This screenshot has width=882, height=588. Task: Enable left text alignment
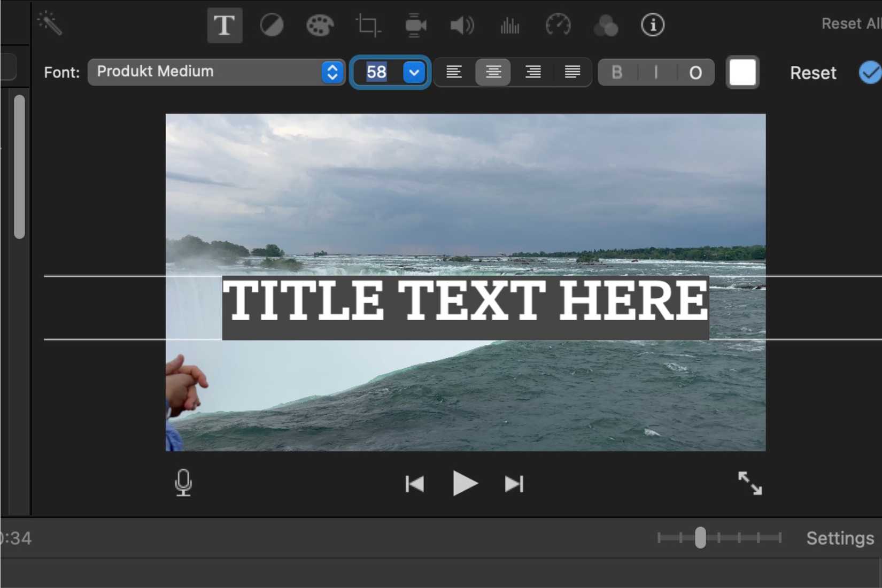coord(454,72)
